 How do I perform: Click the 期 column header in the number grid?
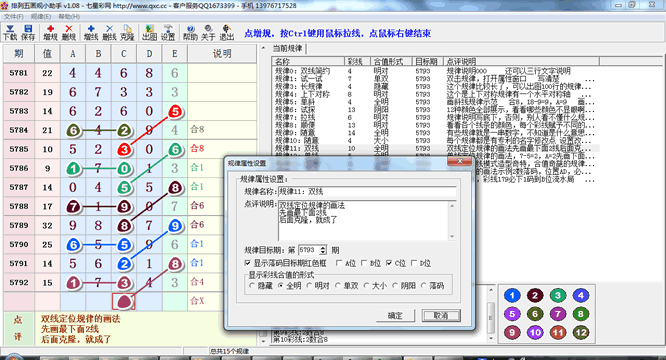19,53
